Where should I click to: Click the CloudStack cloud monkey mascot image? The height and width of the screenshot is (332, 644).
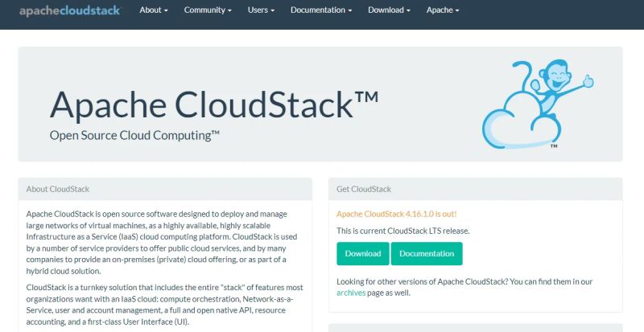538,105
